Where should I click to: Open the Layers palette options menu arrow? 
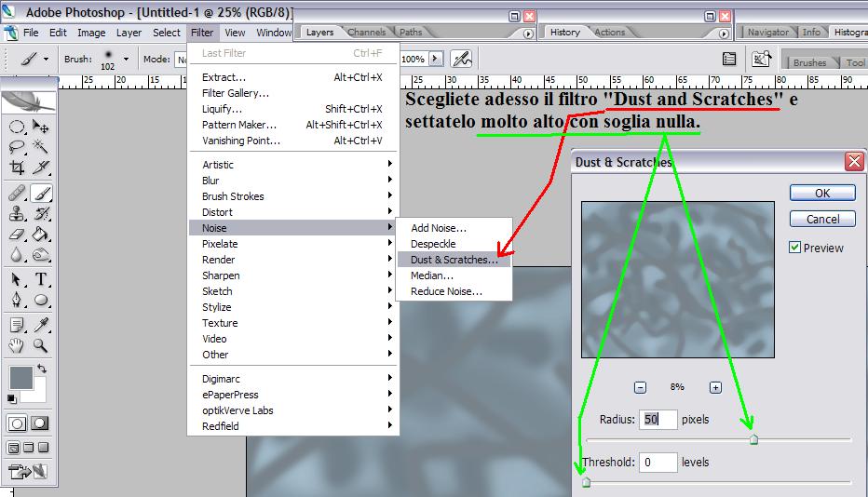click(x=528, y=34)
